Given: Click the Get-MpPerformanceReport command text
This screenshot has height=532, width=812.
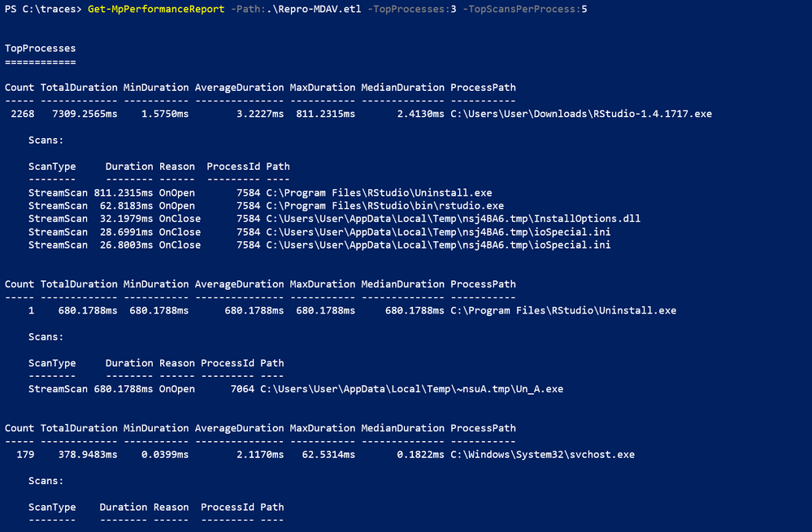Looking at the screenshot, I should (x=156, y=9).
